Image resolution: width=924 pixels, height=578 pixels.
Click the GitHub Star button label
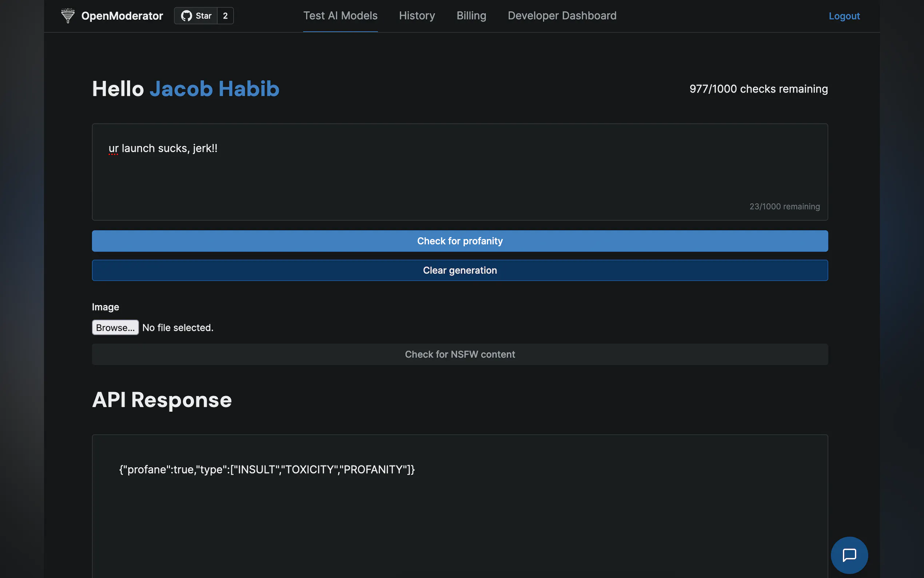(203, 16)
